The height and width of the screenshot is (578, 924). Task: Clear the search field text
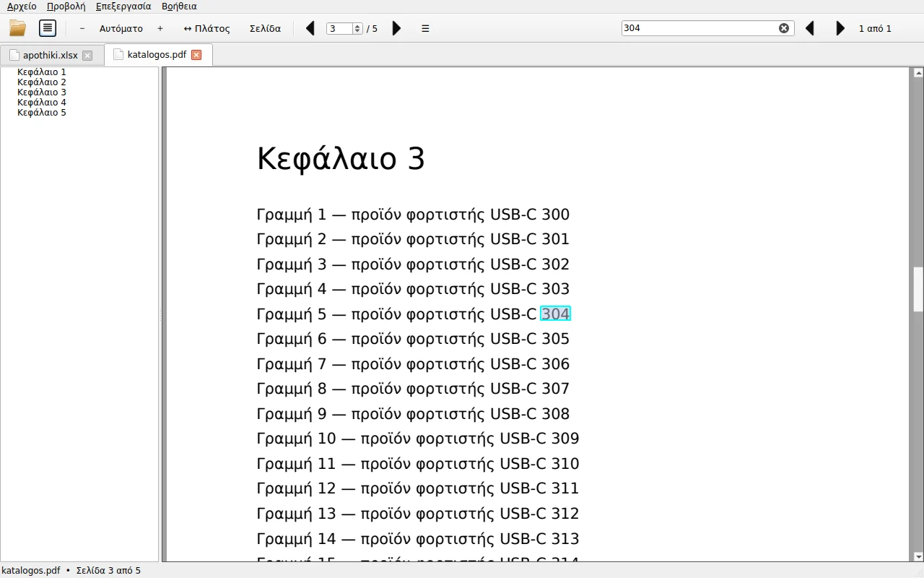pyautogui.click(x=784, y=28)
